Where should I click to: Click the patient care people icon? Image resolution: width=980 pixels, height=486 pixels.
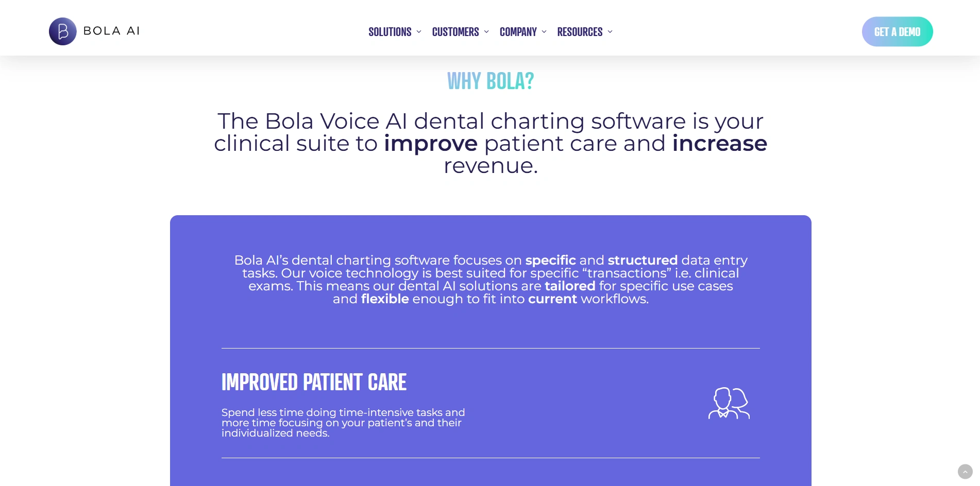[x=729, y=403]
